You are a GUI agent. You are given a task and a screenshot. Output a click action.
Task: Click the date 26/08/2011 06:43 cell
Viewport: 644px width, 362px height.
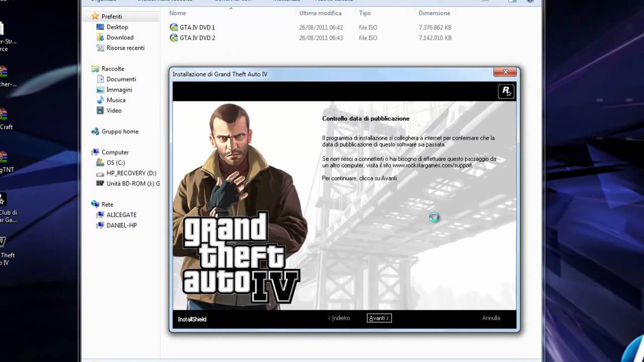[x=321, y=38]
